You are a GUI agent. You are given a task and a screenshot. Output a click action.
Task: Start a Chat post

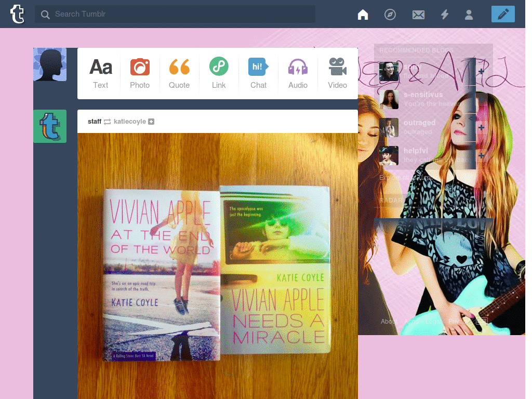(x=258, y=73)
